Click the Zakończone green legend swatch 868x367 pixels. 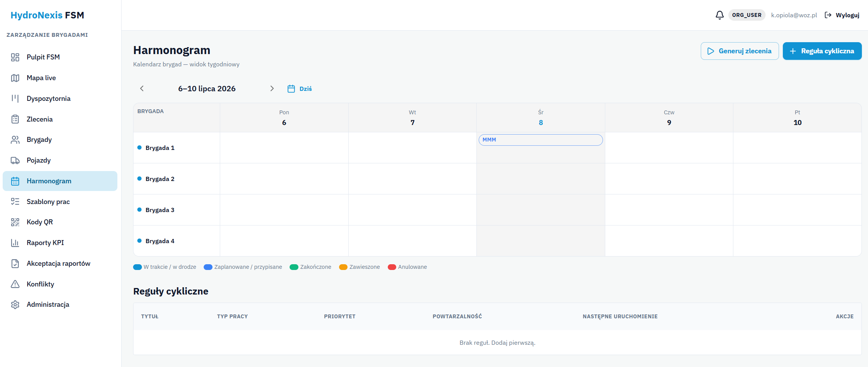point(294,267)
